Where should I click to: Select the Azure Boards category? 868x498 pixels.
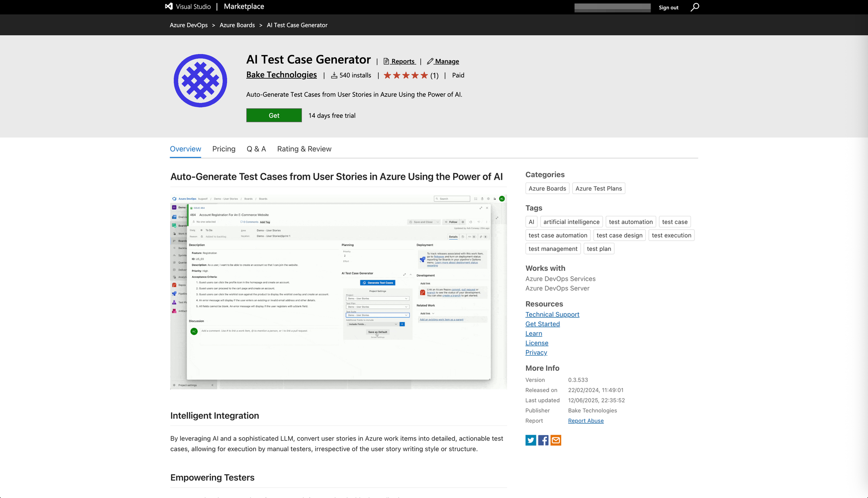pyautogui.click(x=547, y=188)
